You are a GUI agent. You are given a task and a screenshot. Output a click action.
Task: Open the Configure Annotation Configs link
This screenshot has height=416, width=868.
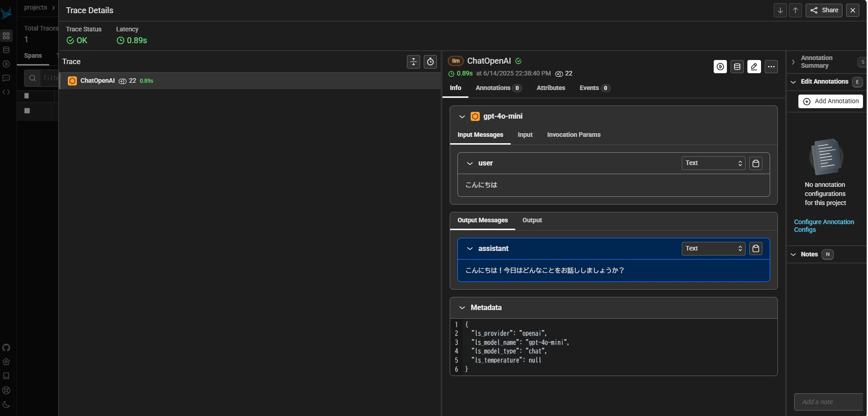tap(824, 226)
